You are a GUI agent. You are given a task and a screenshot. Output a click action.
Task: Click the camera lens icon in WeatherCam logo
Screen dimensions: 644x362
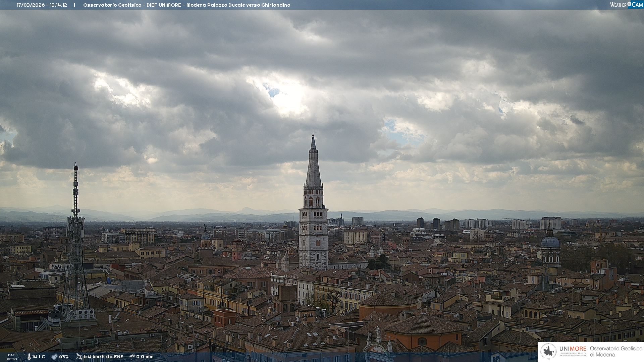[629, 4]
